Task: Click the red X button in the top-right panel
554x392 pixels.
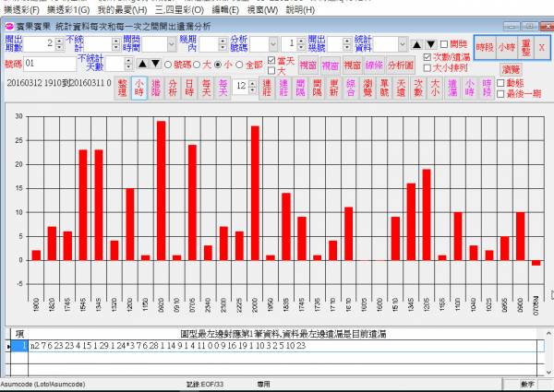Action: [x=542, y=46]
